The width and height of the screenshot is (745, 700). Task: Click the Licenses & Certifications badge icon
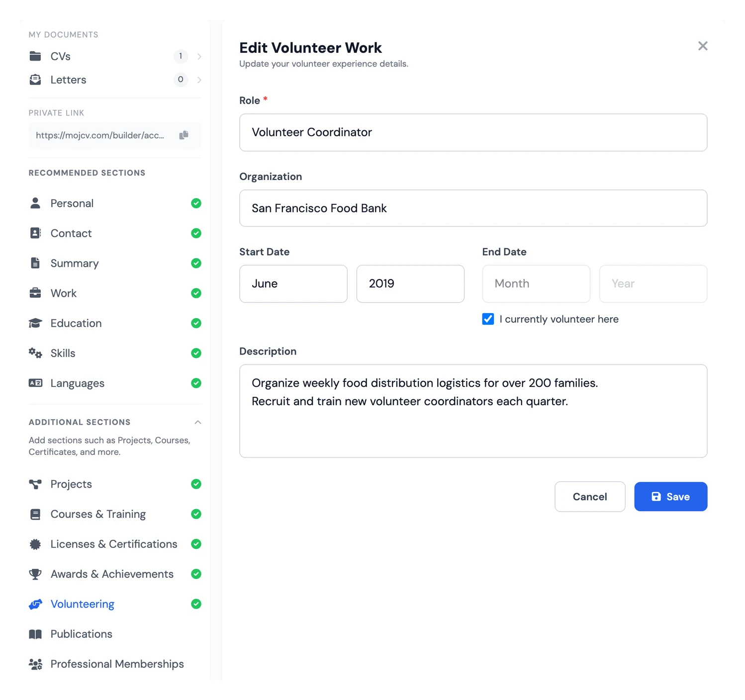[35, 544]
